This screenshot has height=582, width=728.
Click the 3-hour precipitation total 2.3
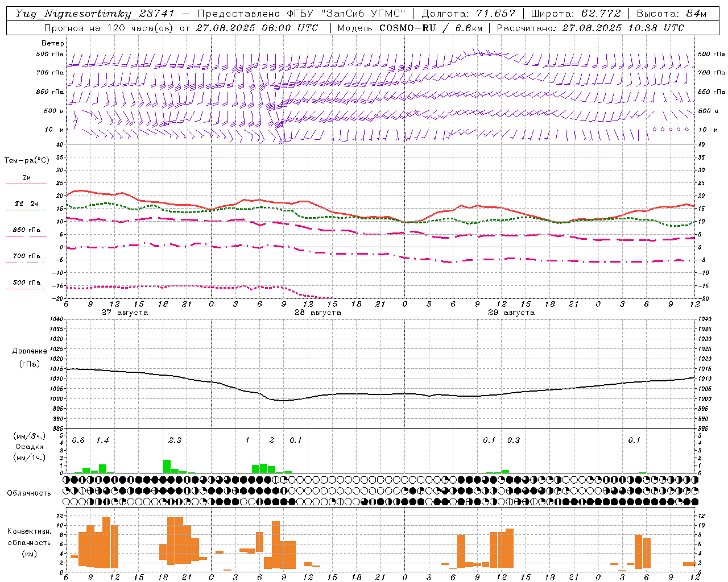click(x=175, y=440)
